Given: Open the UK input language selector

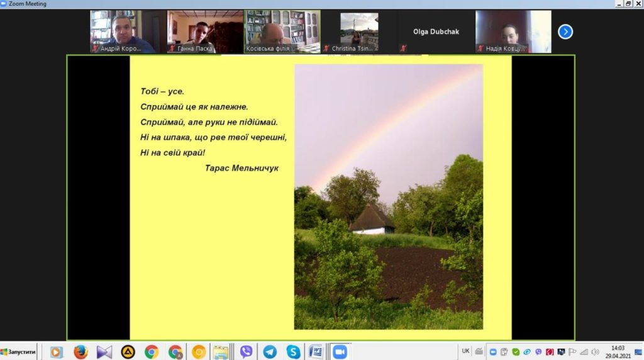Looking at the screenshot, I should 465,351.
